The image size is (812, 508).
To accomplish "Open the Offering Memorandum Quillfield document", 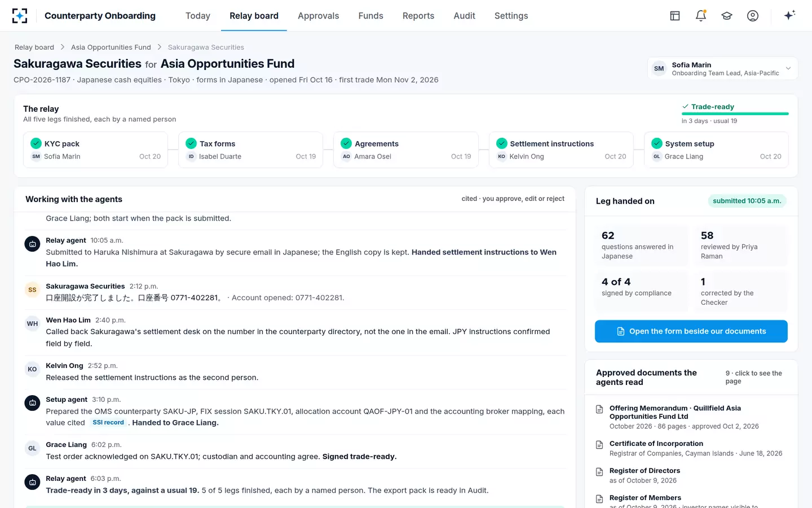I will 692,417.
